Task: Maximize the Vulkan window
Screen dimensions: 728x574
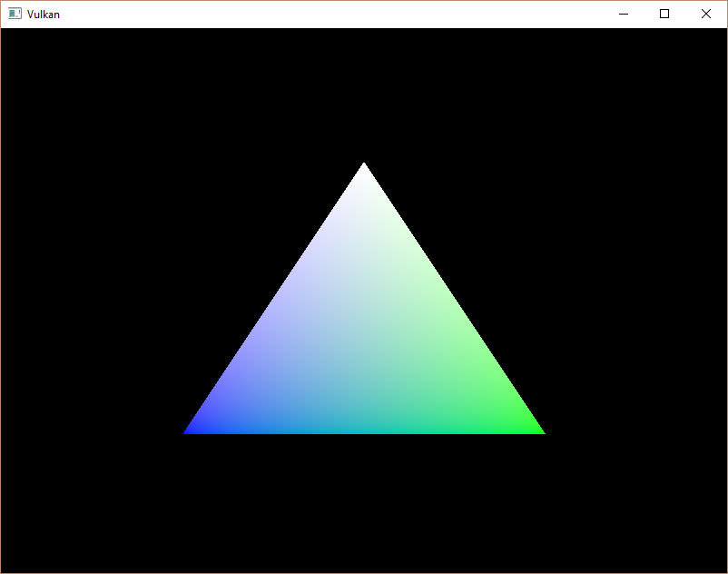Action: click(x=664, y=14)
